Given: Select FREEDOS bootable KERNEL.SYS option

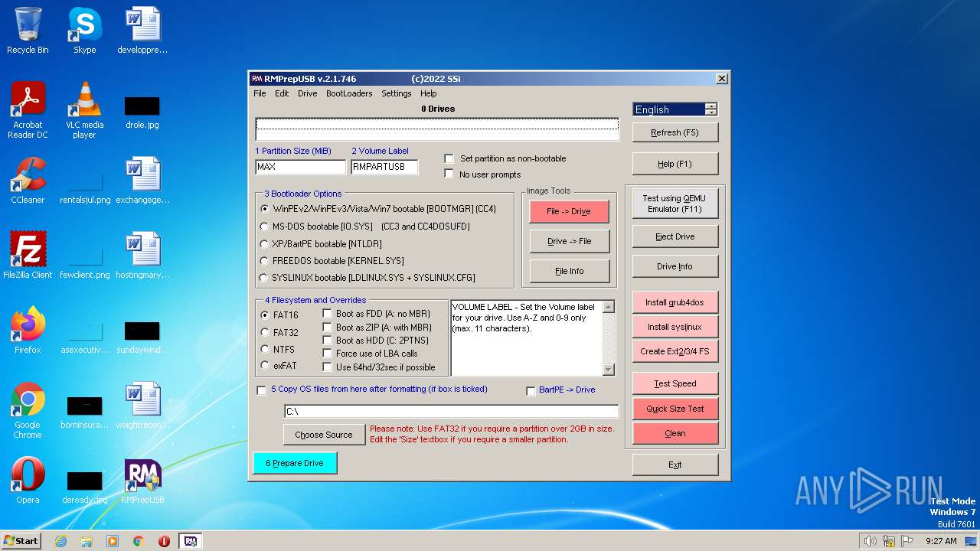Looking at the screenshot, I should point(265,261).
